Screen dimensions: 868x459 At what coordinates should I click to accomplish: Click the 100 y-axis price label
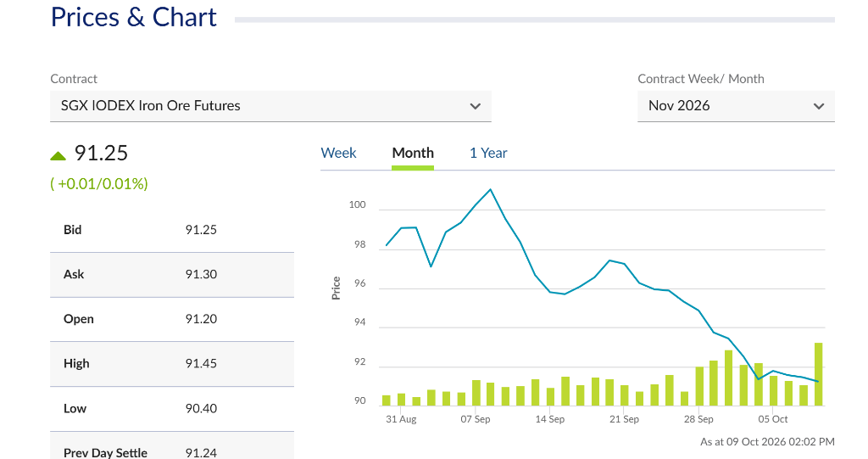[357, 204]
